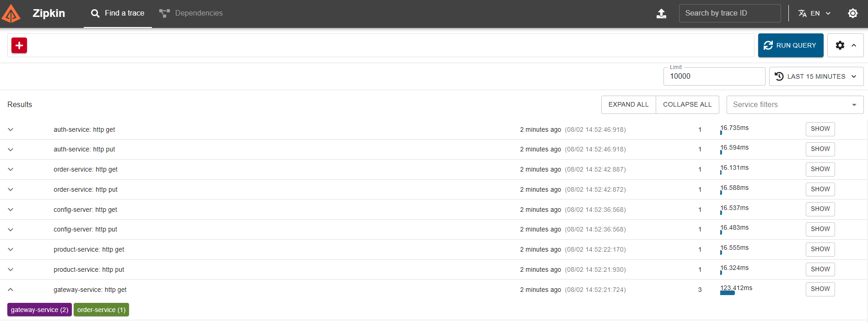Open the EN language dropdown
Image resolution: width=868 pixels, height=323 pixels.
pos(814,13)
